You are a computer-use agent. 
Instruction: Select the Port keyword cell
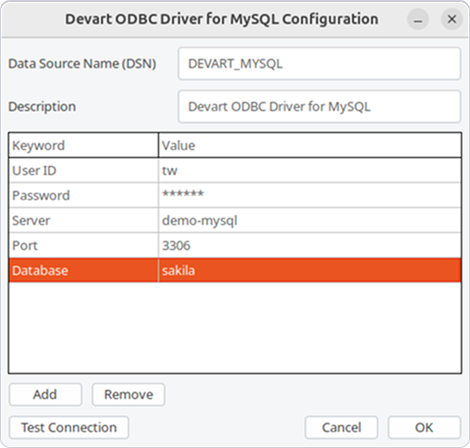click(x=83, y=245)
